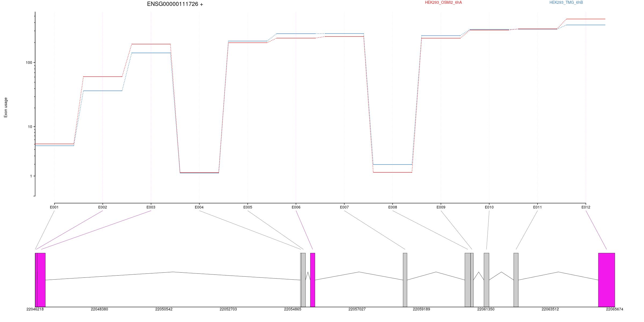The width and height of the screenshot is (644, 322).
Task: Click the red line segment at E008
Action: click(393, 172)
